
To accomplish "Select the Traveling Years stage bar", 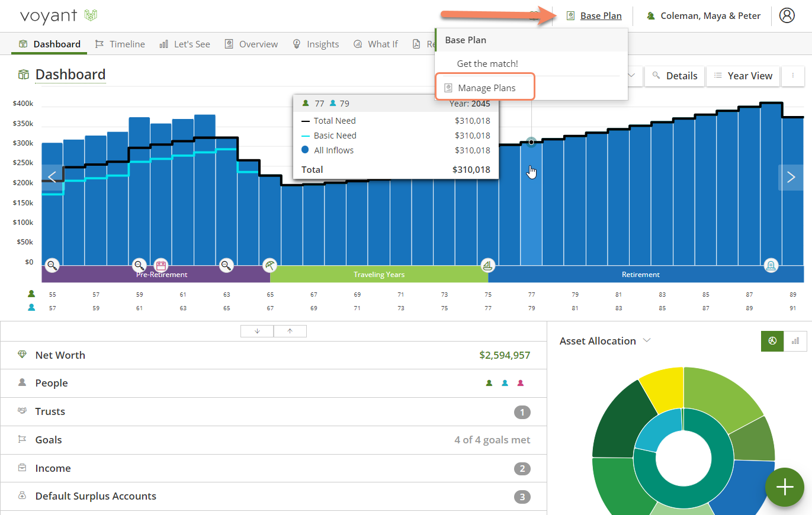I will pyautogui.click(x=379, y=274).
